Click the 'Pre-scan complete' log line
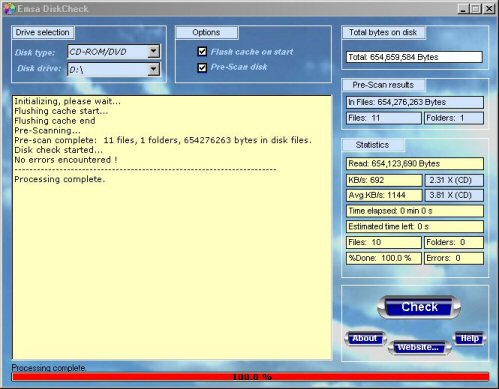499x389 pixels. (x=163, y=140)
